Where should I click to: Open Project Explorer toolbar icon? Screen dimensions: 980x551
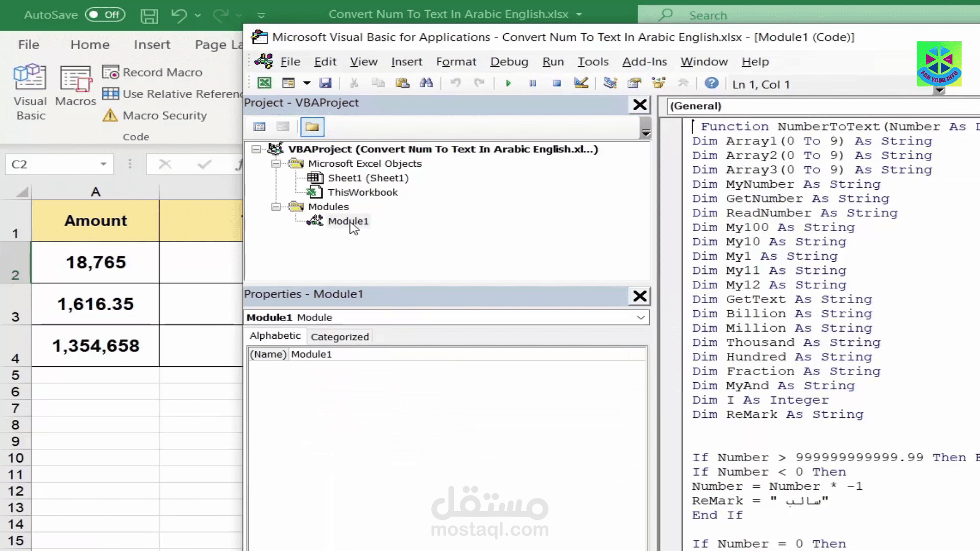[610, 83]
